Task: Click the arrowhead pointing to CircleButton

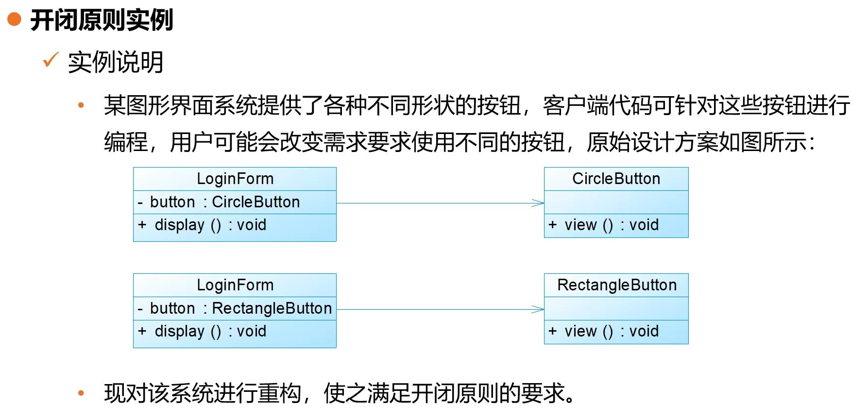Action: [x=538, y=203]
